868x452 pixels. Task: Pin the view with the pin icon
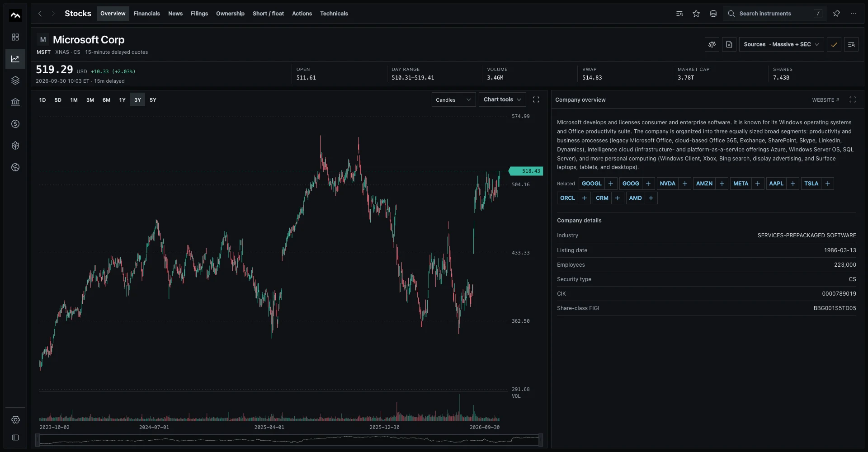point(836,14)
